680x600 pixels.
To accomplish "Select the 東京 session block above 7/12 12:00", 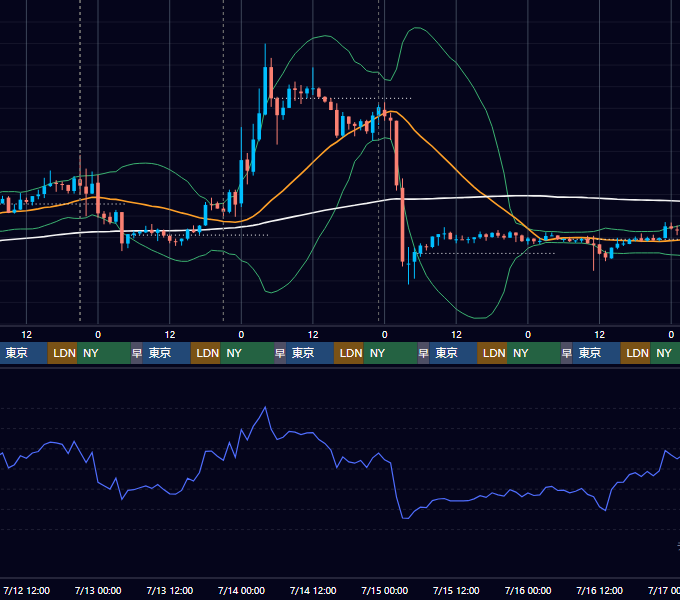I will pos(23,353).
